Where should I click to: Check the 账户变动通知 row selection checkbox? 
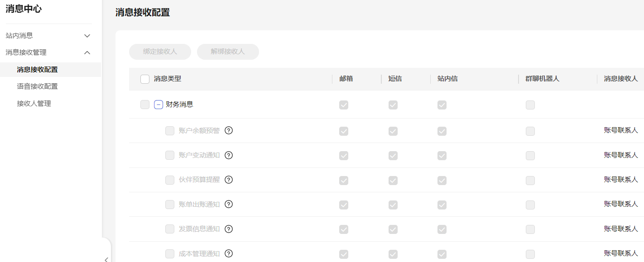pyautogui.click(x=170, y=155)
